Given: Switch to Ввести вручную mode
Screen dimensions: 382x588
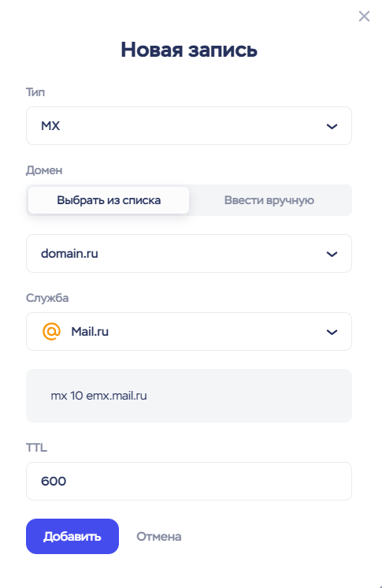Looking at the screenshot, I should click(x=269, y=200).
